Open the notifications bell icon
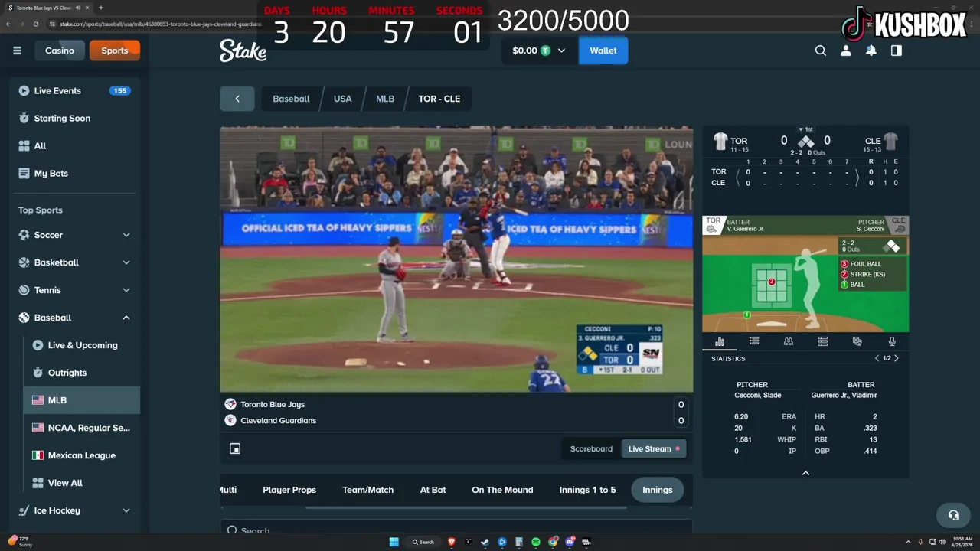The height and width of the screenshot is (551, 980). [871, 51]
